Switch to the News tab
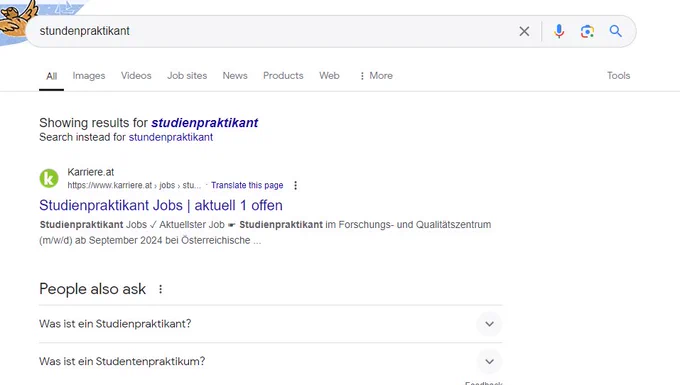Image resolution: width=680 pixels, height=385 pixels. pyautogui.click(x=235, y=75)
